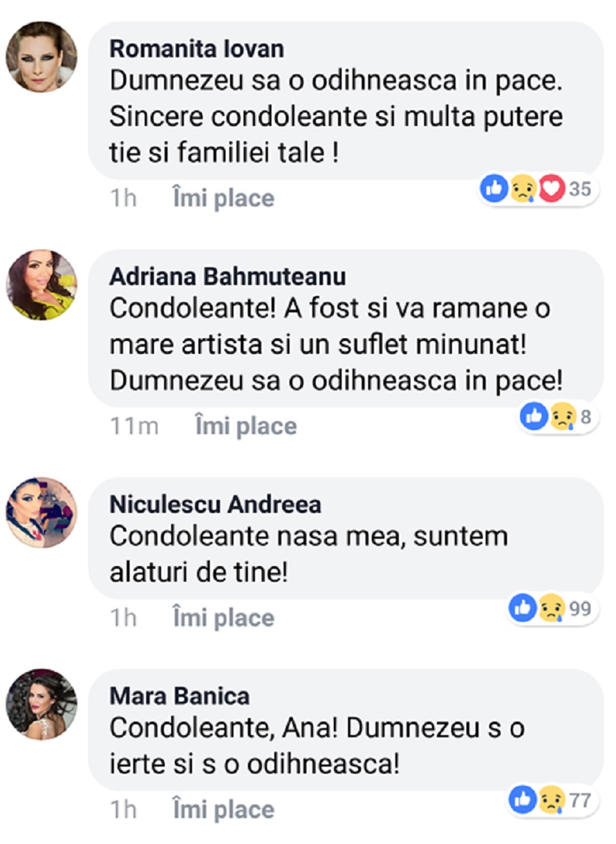Click the like reaction icon on Mara Banica's comment
The height and width of the screenshot is (844, 616).
click(523, 800)
